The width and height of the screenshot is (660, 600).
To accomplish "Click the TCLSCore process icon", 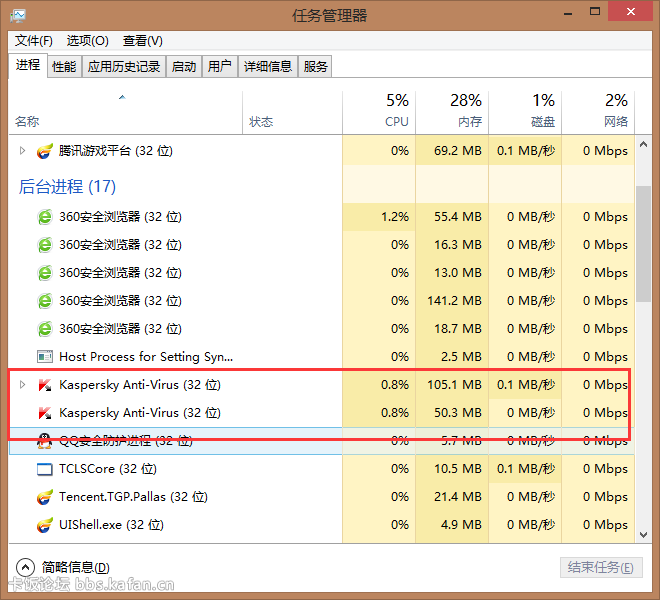I will point(45,469).
